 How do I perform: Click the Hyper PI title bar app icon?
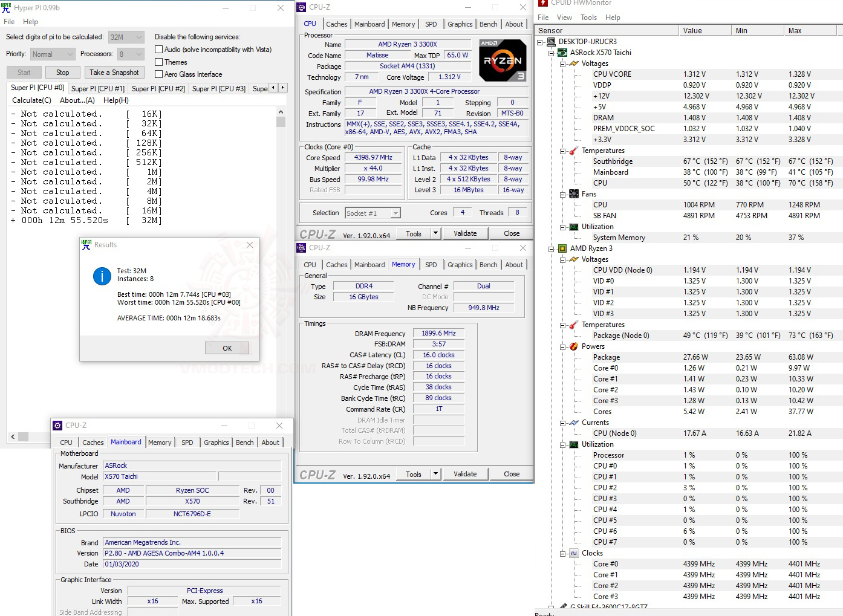(7, 8)
